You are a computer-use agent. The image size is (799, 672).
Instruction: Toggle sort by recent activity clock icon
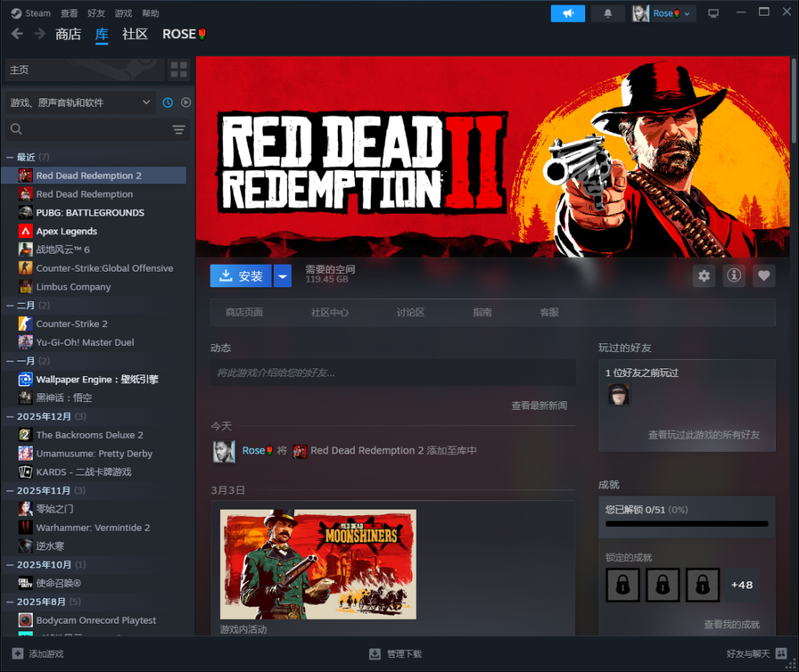[168, 102]
